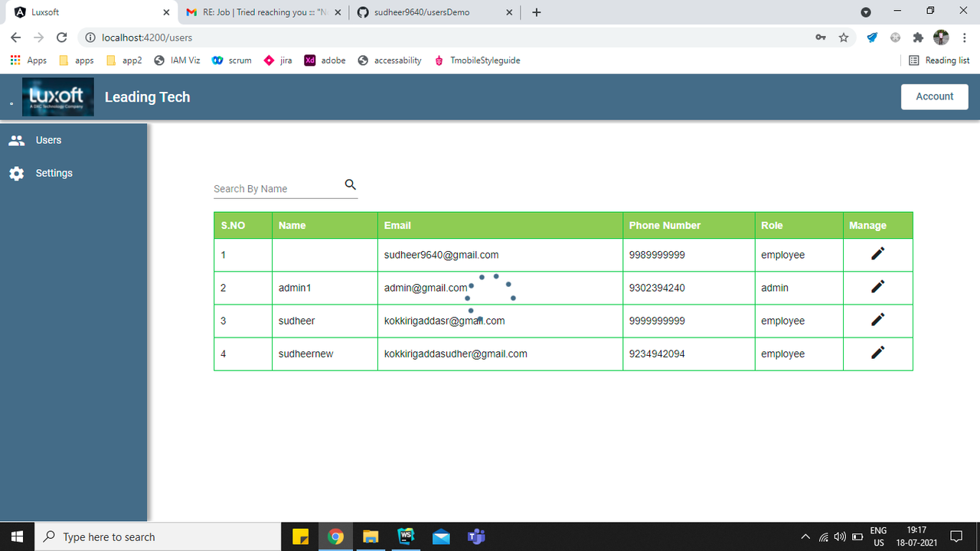Open the scrum bookmark
The height and width of the screenshot is (551, 980).
(x=231, y=60)
